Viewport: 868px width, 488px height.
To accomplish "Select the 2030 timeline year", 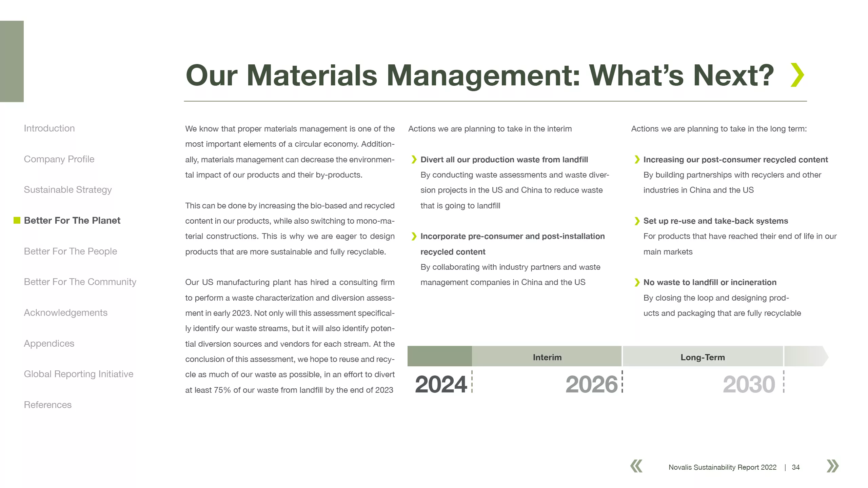I will click(749, 384).
